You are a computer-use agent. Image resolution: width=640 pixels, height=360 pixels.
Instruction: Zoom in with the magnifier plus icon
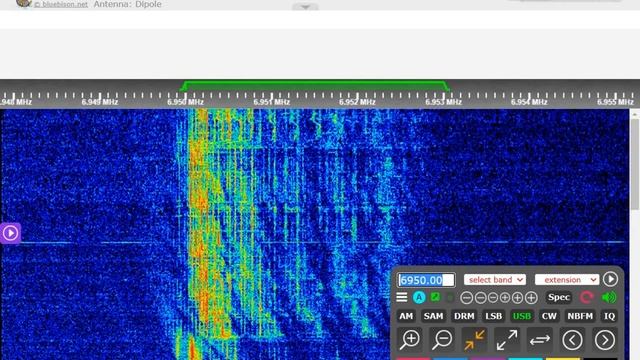click(409, 340)
